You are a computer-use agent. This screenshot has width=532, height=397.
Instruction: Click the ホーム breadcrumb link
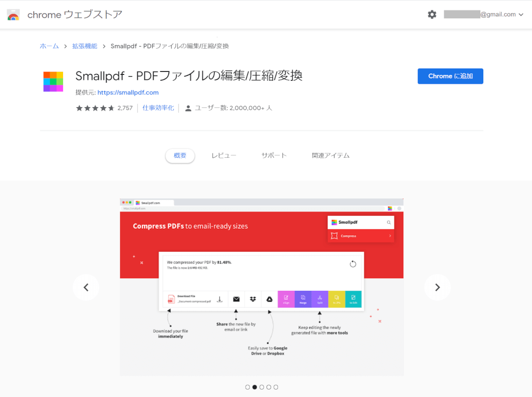click(x=49, y=46)
